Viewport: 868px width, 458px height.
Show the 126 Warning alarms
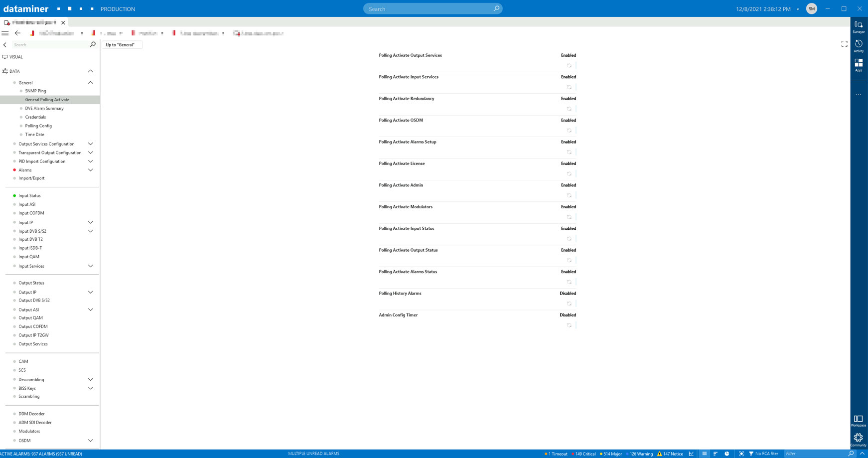[x=640, y=454]
